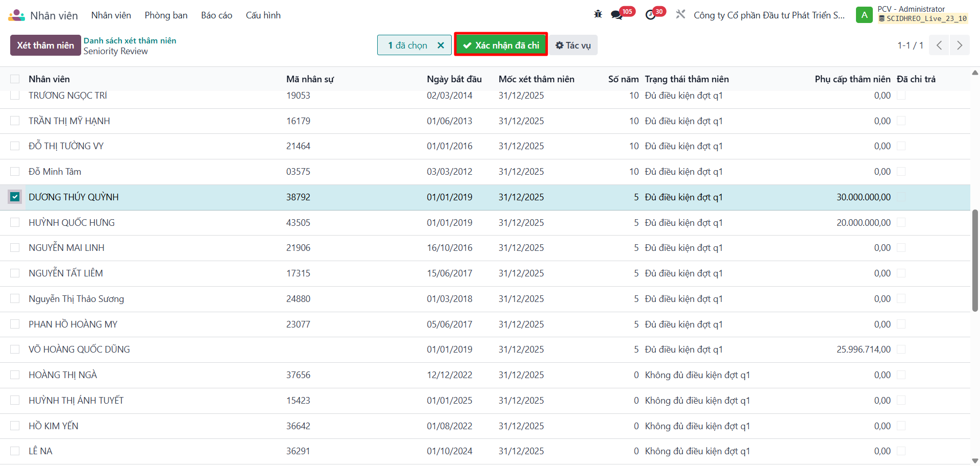This screenshot has width=980, height=466.
Task: Uncheck the DƯƠNG THÚY QUỲNH row checkbox
Action: point(15,197)
